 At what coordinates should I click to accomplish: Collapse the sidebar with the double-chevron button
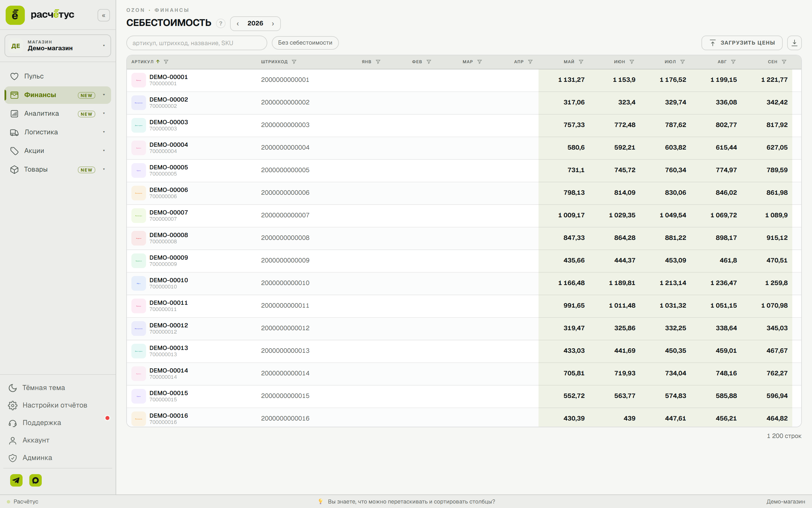pos(104,15)
